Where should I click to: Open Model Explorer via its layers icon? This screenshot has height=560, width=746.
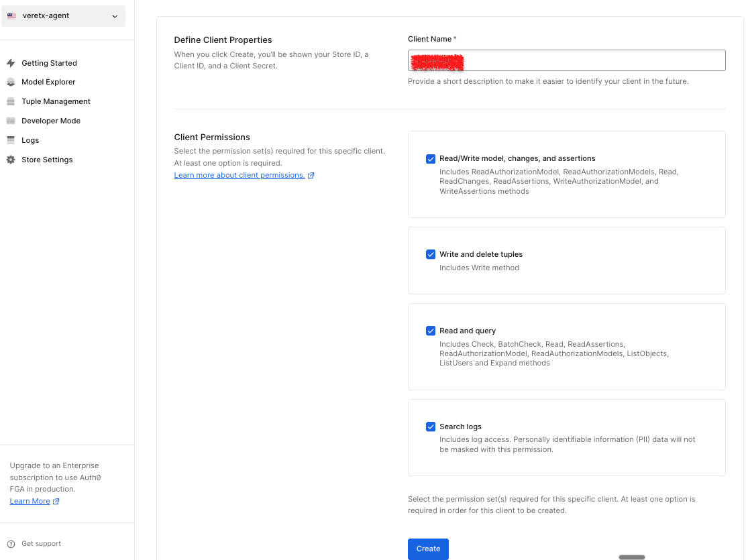coord(12,82)
